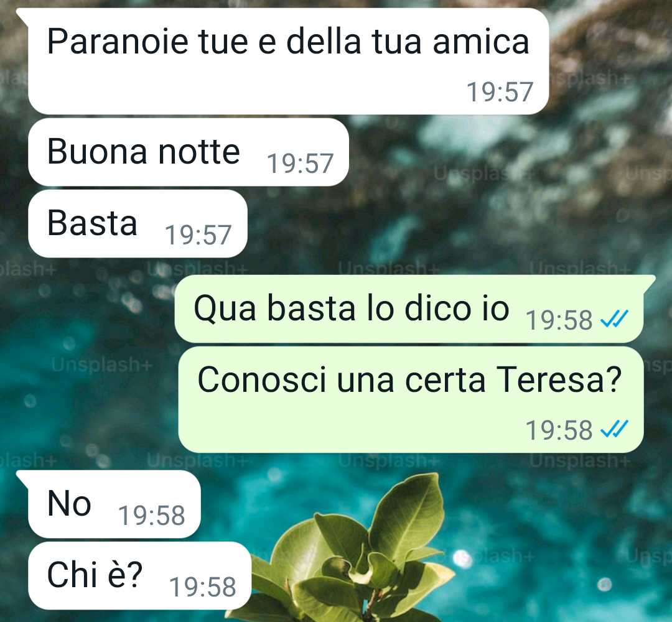Select the 'Buona notte' message bubble

[x=189, y=152]
